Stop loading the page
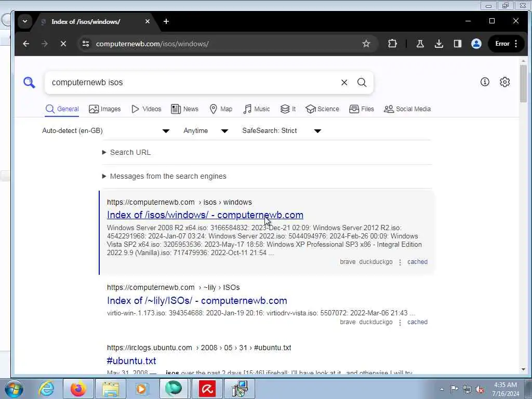This screenshot has height=399, width=532. coord(63,44)
